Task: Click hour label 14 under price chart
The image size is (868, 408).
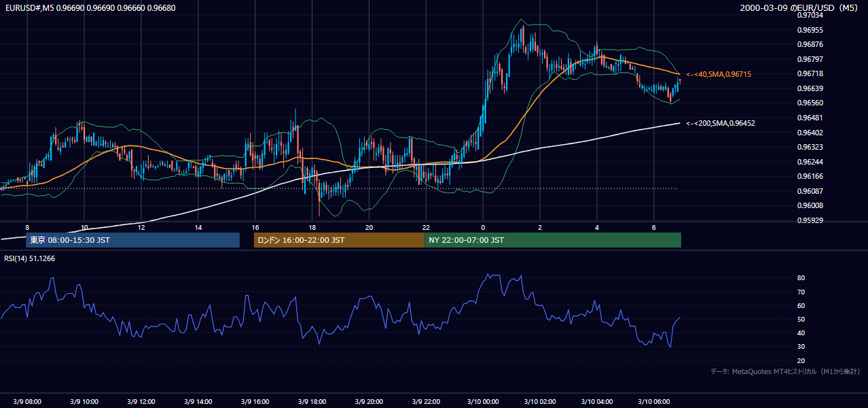Action: (x=198, y=227)
